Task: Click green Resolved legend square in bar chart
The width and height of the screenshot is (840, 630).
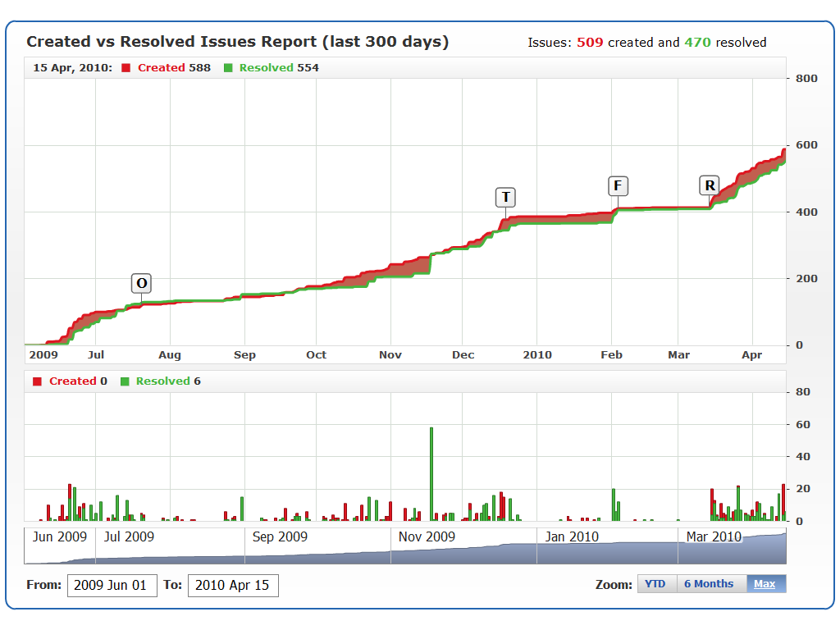Action: pos(125,381)
